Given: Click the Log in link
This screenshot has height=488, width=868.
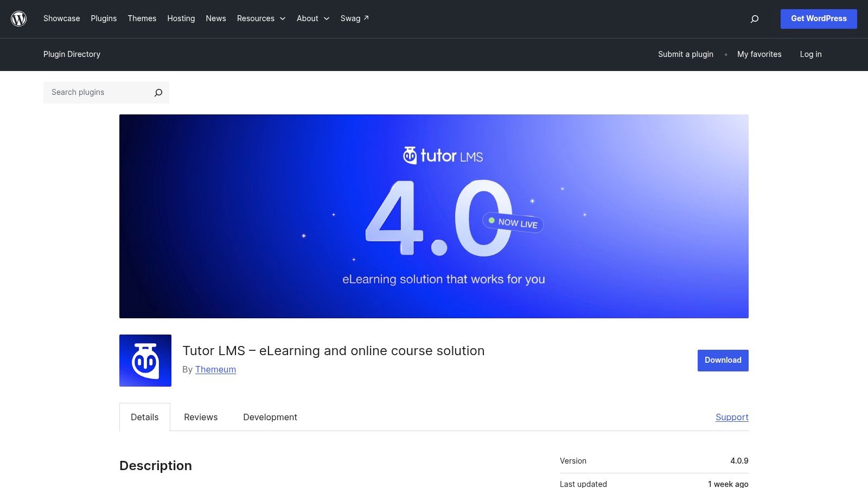Looking at the screenshot, I should (x=810, y=54).
